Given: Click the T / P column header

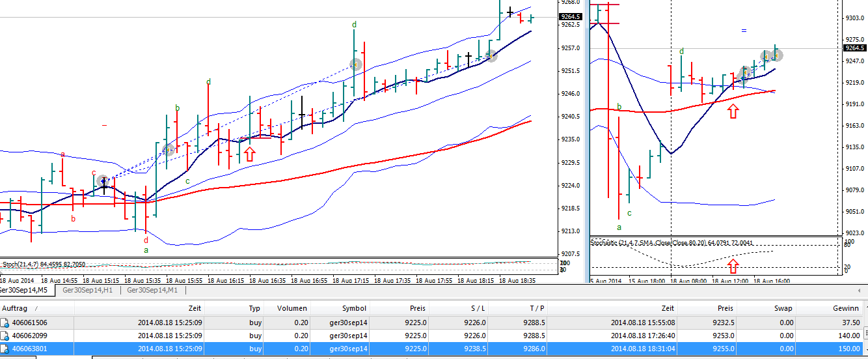Looking at the screenshot, I should pos(537,308).
